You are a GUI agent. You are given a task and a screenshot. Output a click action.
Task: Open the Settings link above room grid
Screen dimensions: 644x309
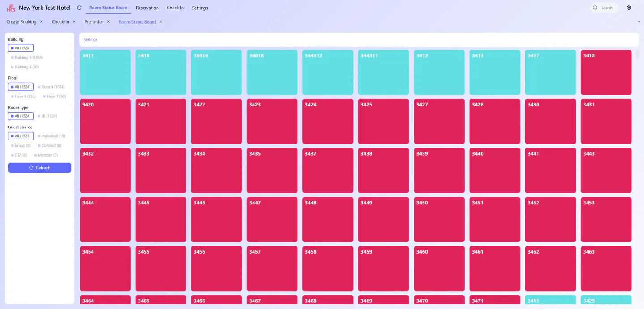(90, 39)
